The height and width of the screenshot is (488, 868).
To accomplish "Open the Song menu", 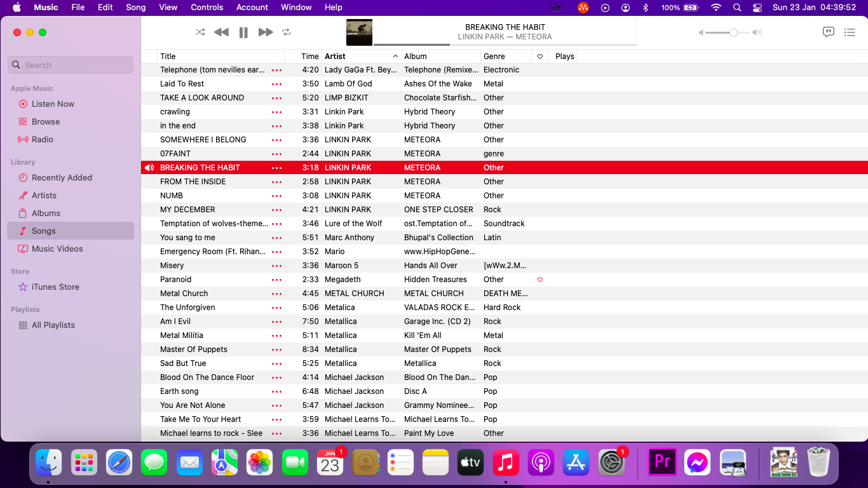I will [x=136, y=8].
